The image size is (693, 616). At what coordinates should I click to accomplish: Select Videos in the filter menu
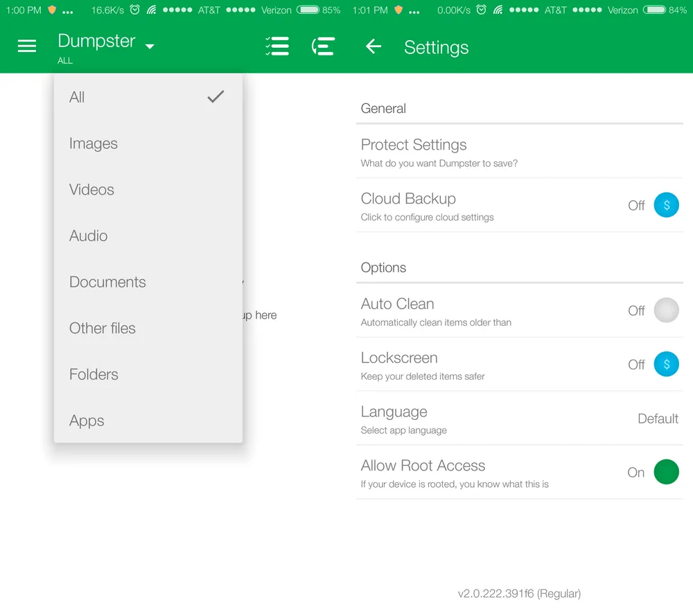(91, 189)
